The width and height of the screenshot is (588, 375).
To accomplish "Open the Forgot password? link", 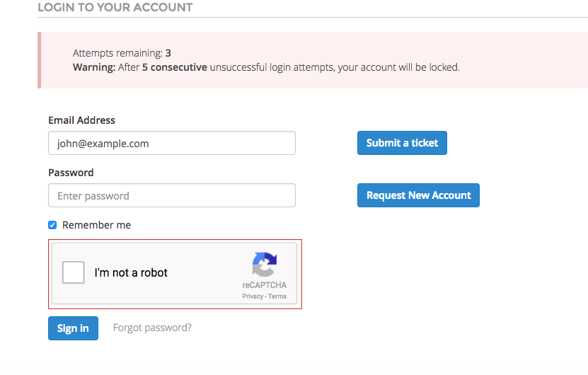I will [152, 328].
